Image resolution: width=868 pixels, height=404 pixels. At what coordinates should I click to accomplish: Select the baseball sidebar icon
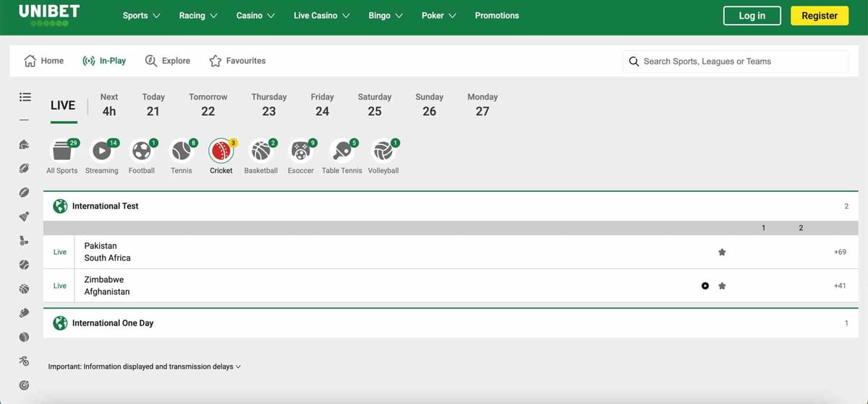(25, 265)
